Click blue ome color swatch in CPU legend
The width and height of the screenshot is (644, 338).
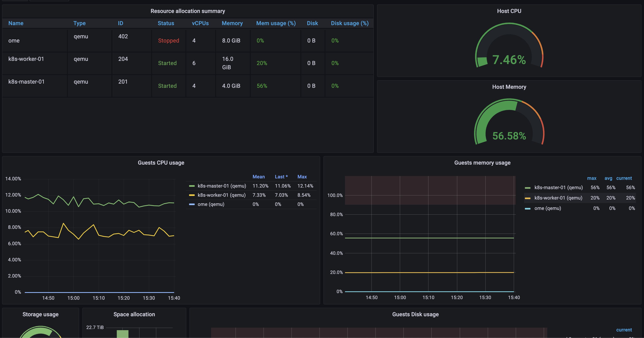(x=192, y=205)
